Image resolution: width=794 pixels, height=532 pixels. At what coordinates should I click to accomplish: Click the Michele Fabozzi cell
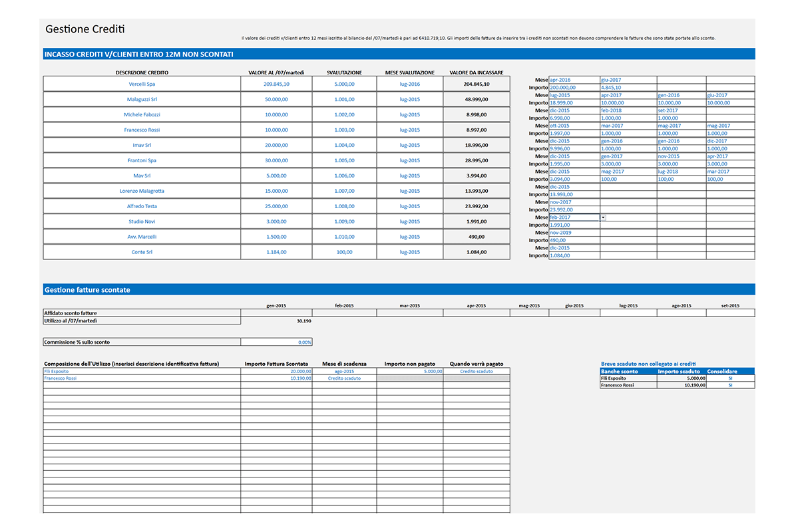(x=142, y=114)
